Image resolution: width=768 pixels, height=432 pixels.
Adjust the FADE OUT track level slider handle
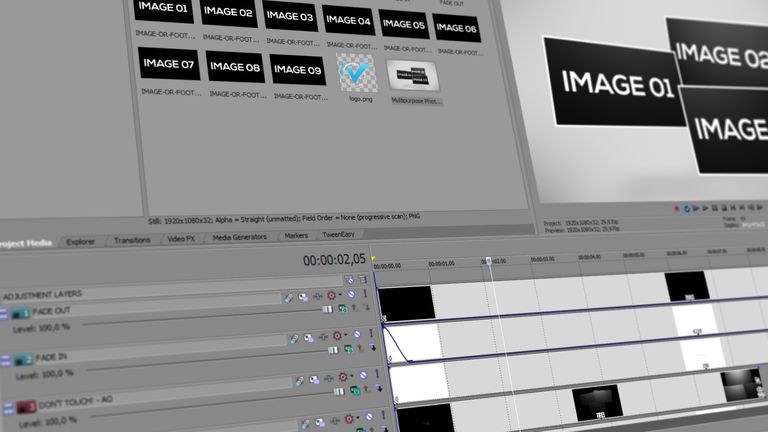(327, 309)
